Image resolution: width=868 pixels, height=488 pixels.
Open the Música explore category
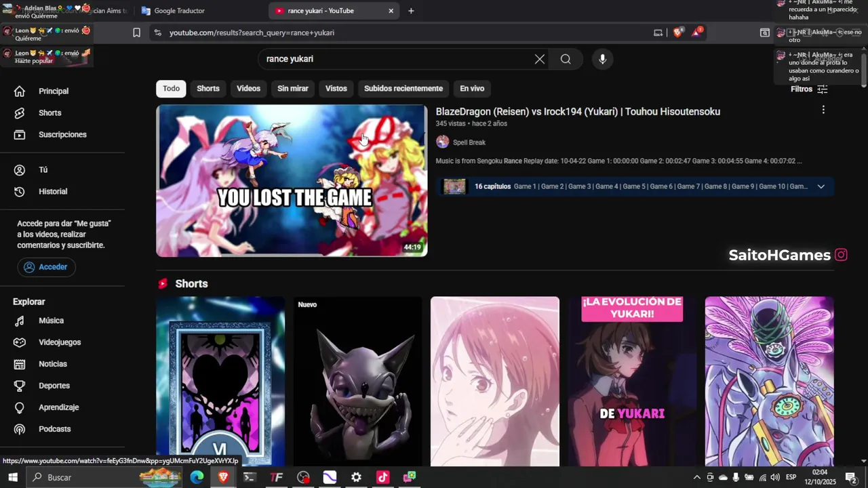click(41, 321)
